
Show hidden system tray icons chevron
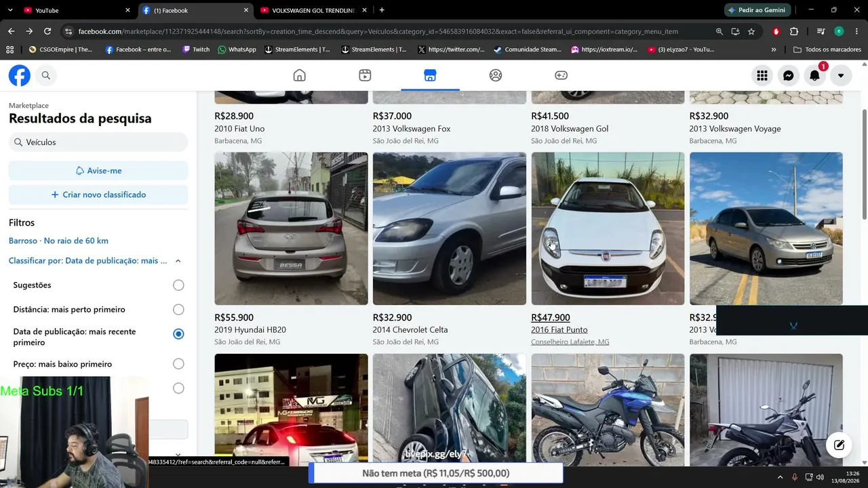click(x=779, y=477)
